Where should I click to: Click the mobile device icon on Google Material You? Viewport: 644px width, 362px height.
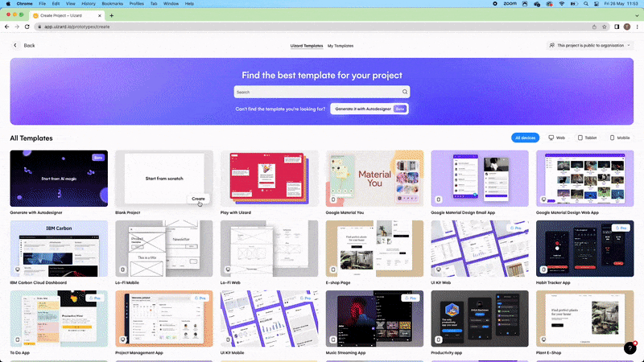click(x=333, y=199)
